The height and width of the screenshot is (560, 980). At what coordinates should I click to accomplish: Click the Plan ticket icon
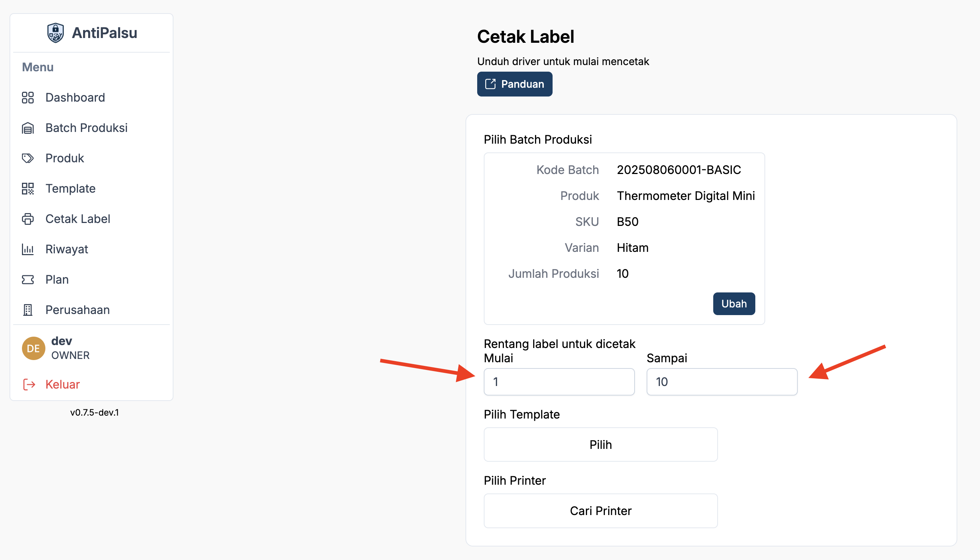pyautogui.click(x=28, y=280)
